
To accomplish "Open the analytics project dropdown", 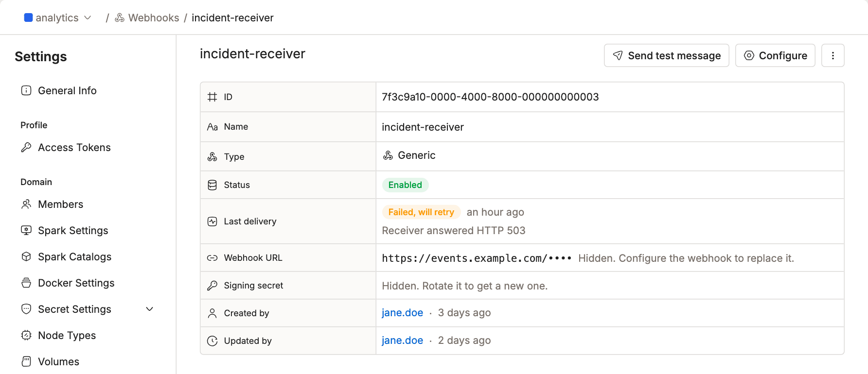I will point(58,18).
